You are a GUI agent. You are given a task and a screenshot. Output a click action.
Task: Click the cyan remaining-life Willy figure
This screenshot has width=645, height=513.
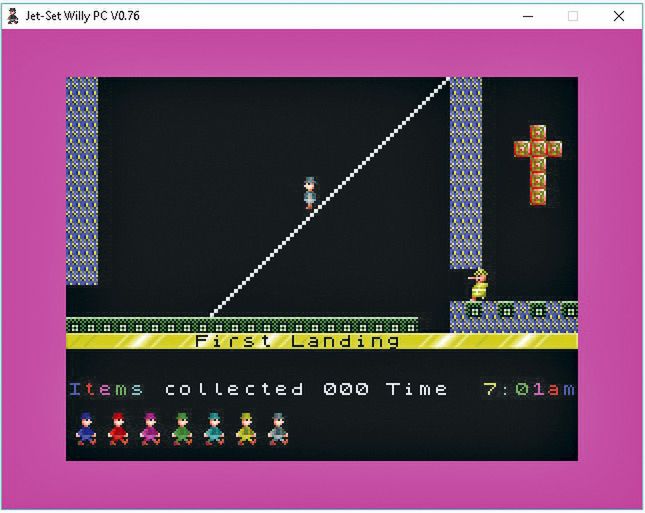(x=214, y=429)
